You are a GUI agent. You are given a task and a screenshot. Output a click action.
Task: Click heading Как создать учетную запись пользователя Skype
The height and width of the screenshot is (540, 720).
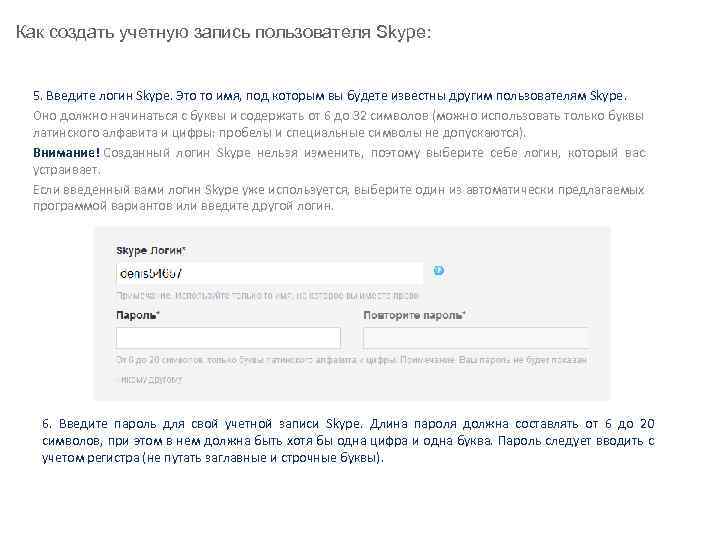pos(224,32)
